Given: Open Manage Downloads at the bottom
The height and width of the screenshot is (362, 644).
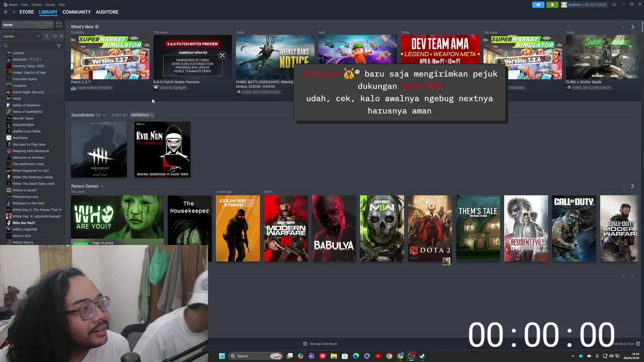Looking at the screenshot, I should point(320,344).
